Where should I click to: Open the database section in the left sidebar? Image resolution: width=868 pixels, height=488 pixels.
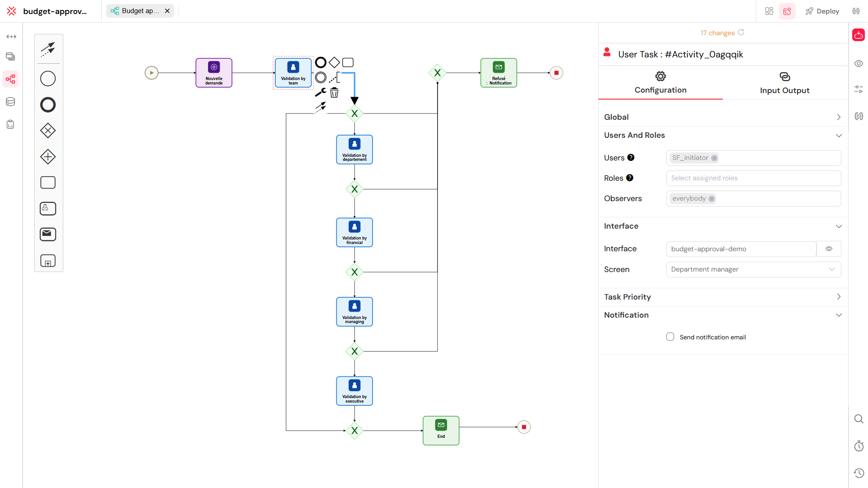[x=10, y=102]
